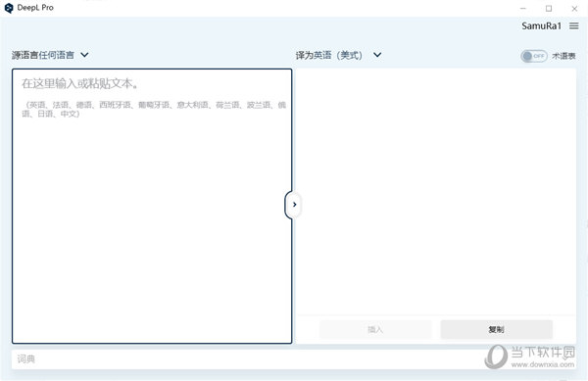The image size is (588, 381).
Task: Click the 插入 insert button
Action: (x=375, y=329)
